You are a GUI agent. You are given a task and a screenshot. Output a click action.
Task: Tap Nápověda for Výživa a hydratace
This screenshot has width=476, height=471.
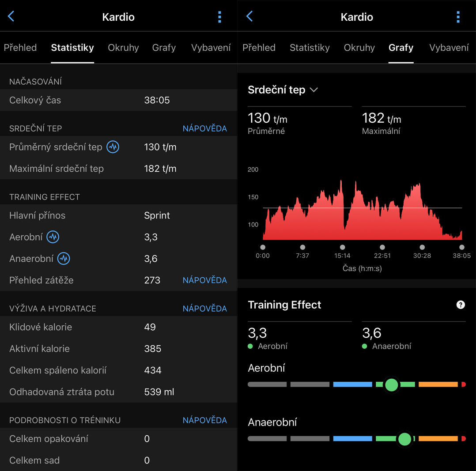[204, 309]
